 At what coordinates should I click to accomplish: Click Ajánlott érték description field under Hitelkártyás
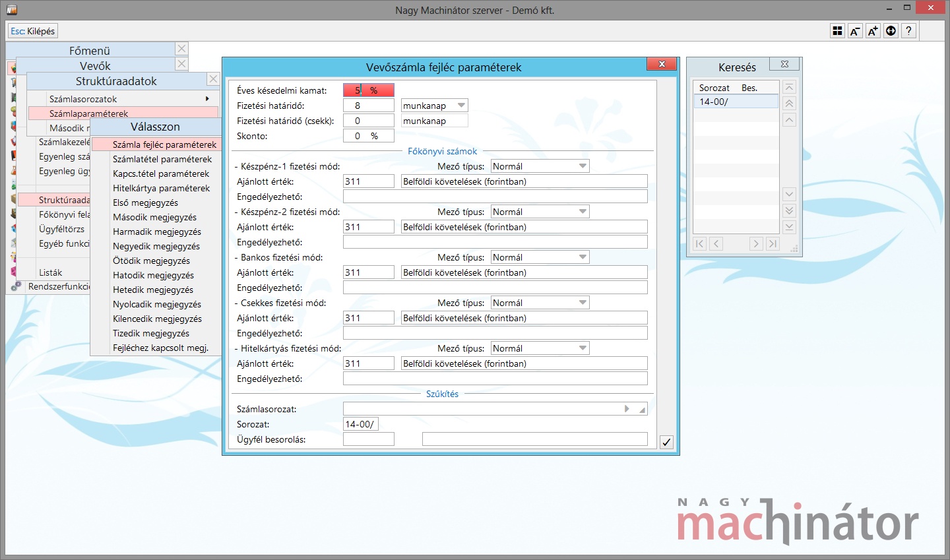524,363
